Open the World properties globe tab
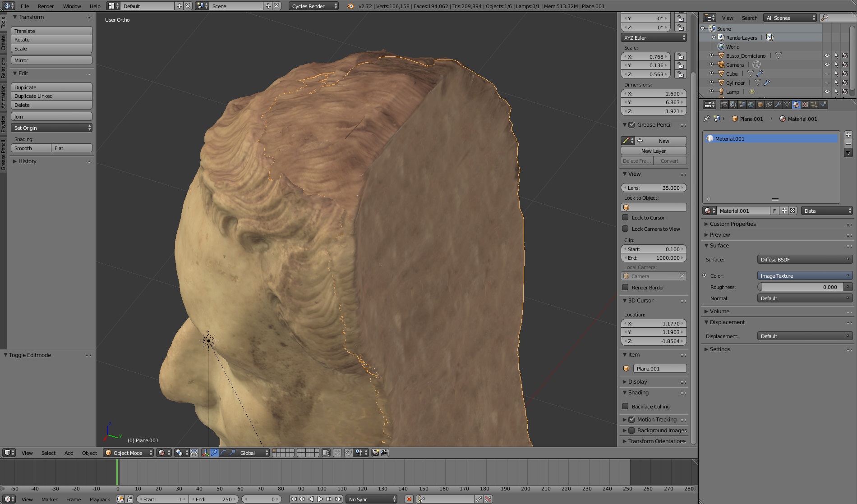 (751, 105)
